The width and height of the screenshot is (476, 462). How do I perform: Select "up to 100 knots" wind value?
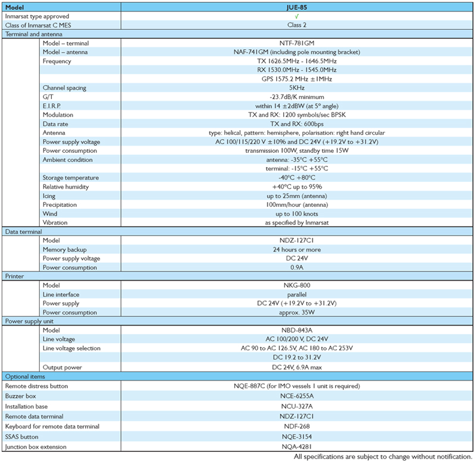point(296,213)
